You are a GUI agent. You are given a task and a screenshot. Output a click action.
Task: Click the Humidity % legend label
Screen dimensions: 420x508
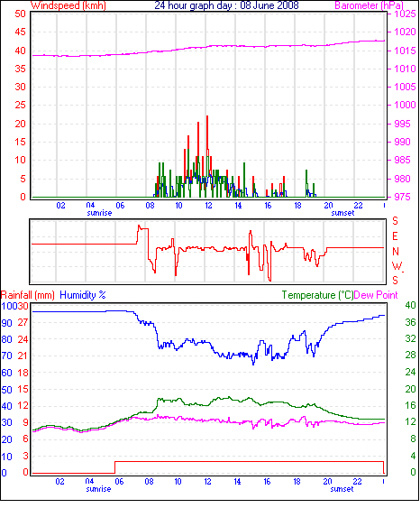[x=83, y=295]
